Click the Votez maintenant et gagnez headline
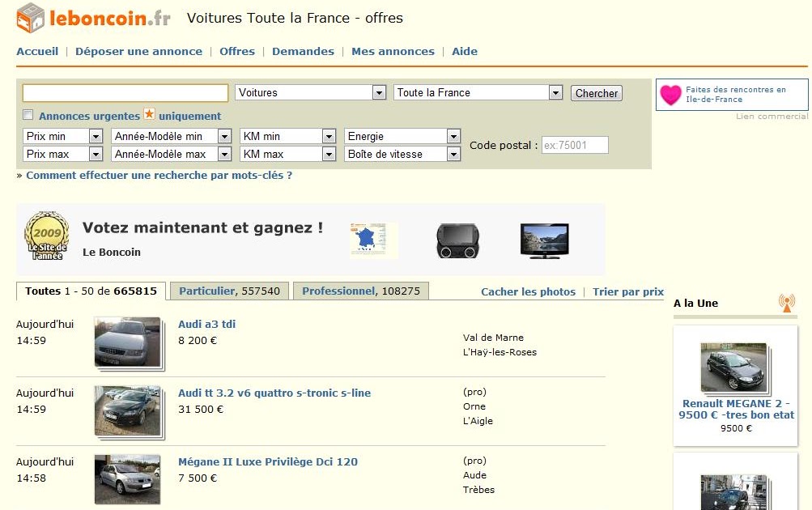Screen dimensions: 812x510 202,227
